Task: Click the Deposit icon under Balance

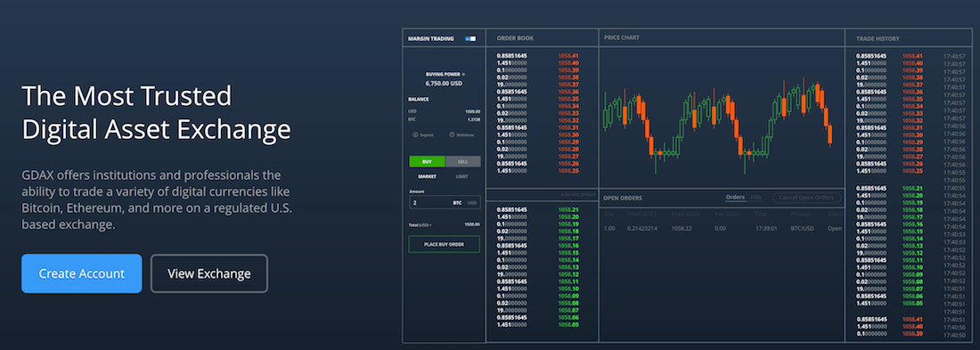Action: click(415, 134)
